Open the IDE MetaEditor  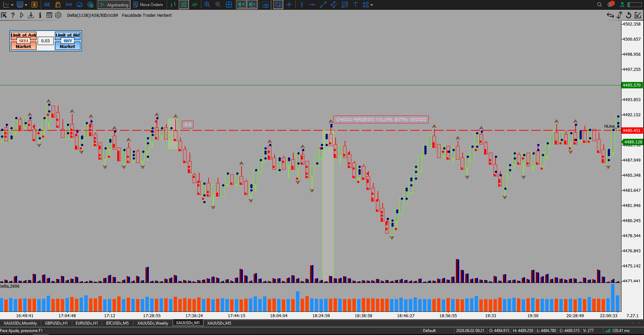point(47,5)
